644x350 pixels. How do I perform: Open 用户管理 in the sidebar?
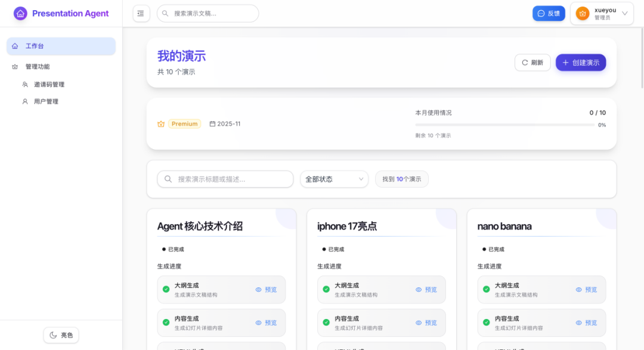[46, 101]
